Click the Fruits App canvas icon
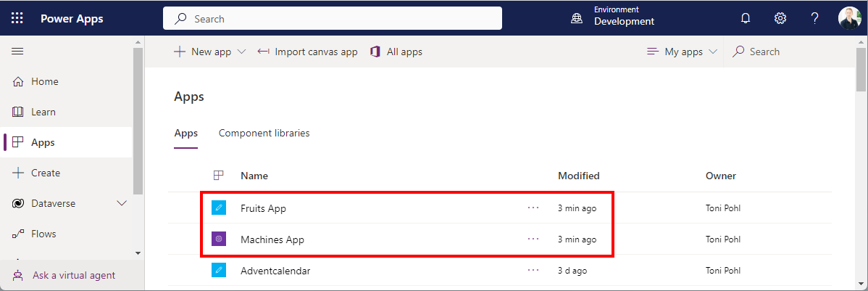This screenshot has width=868, height=291. [x=219, y=208]
